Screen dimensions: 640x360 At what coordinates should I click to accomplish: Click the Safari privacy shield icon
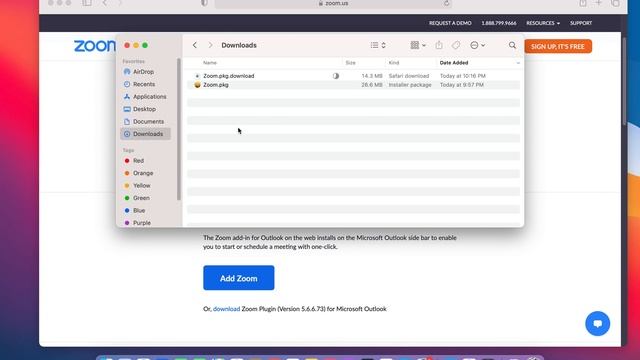[204, 3]
